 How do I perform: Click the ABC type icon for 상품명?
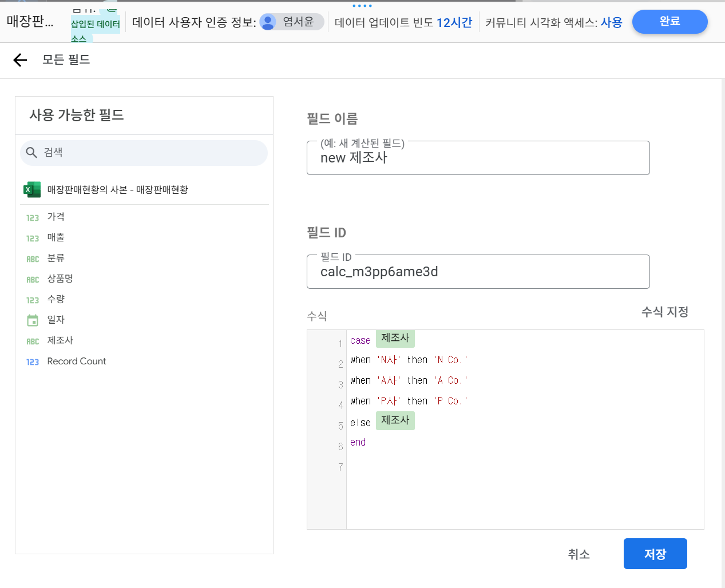(33, 279)
